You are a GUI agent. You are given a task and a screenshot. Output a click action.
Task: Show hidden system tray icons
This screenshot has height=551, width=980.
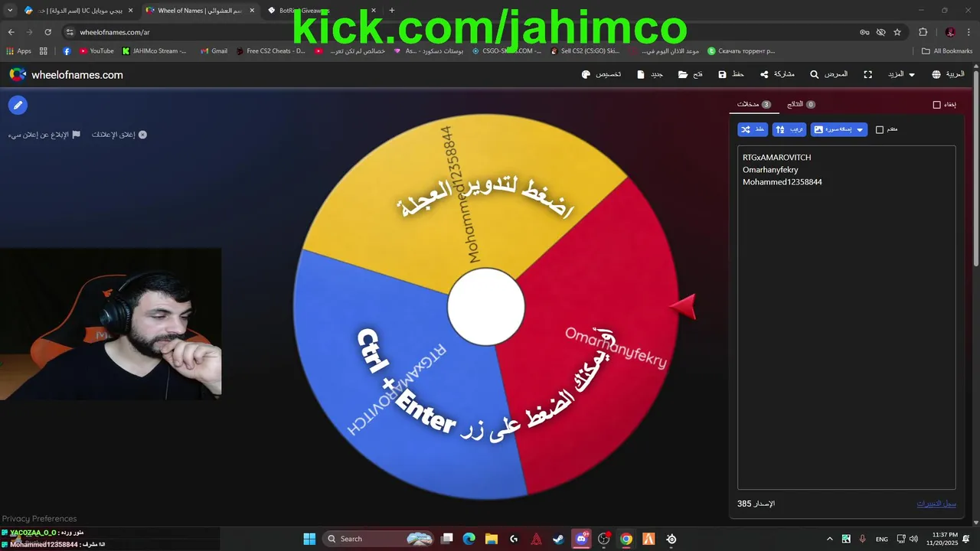[x=829, y=539]
